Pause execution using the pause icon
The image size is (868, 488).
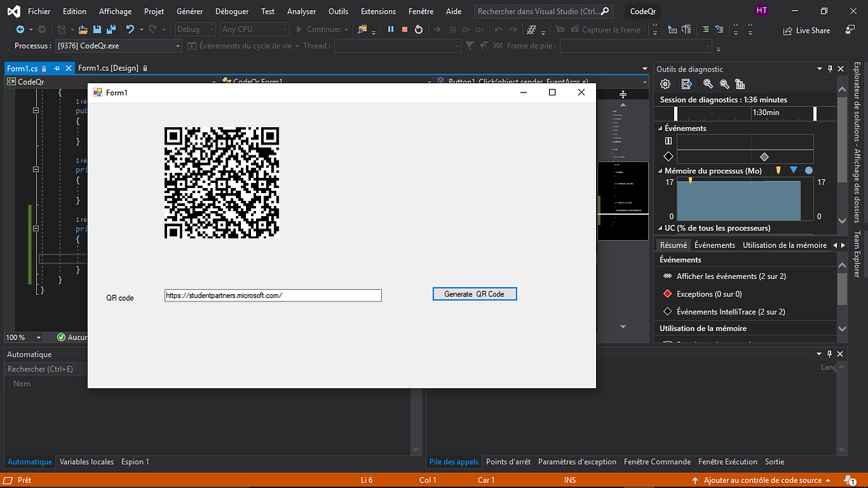pos(391,29)
